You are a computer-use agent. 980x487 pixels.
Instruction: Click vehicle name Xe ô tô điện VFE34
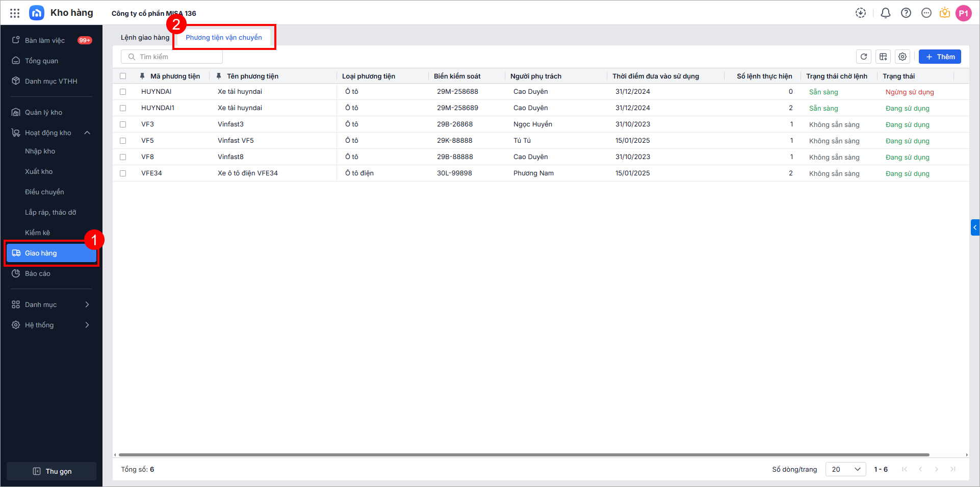click(248, 173)
